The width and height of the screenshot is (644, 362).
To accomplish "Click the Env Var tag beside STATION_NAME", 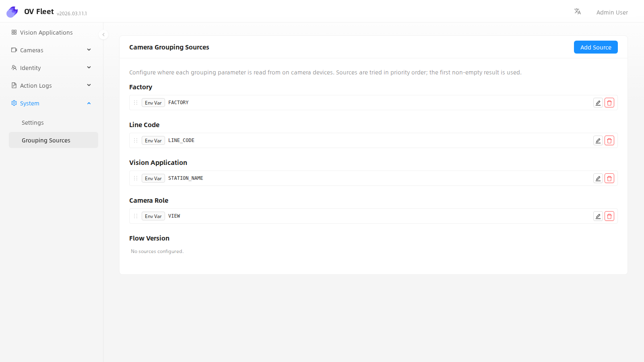I will coord(153,179).
